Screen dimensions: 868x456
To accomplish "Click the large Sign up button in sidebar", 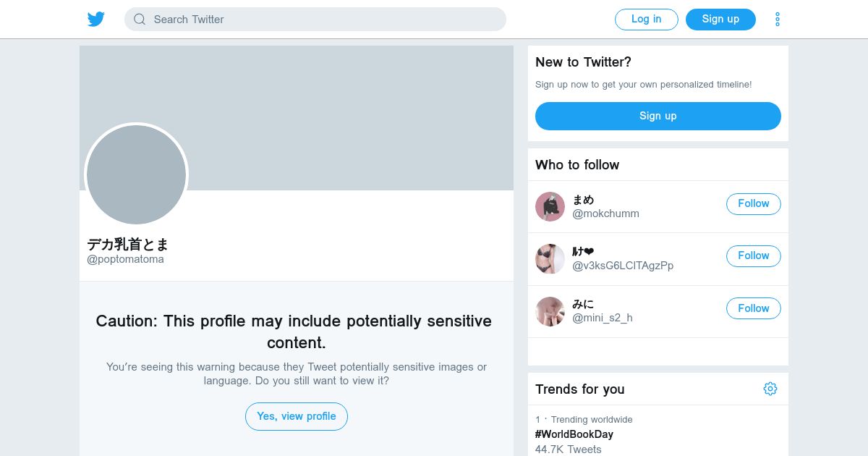I will tap(658, 116).
